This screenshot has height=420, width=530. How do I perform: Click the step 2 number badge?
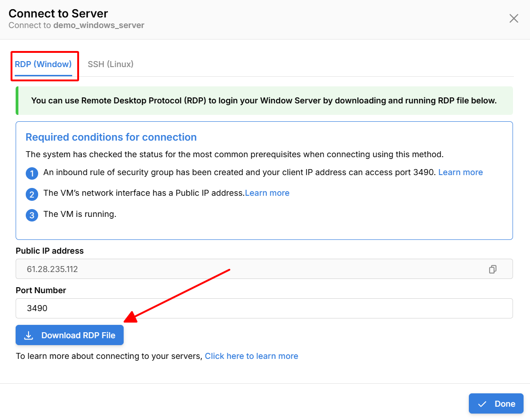tap(32, 194)
